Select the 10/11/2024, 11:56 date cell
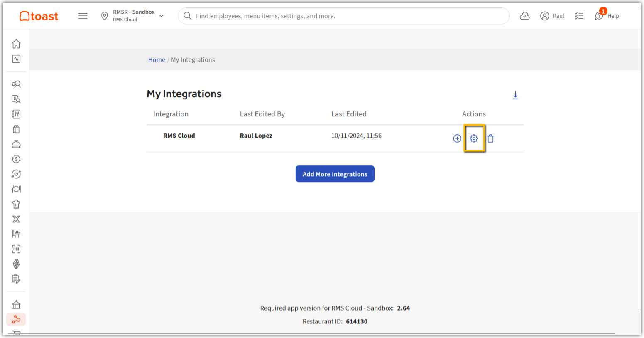Image resolution: width=644 pixels, height=338 pixels. click(356, 136)
